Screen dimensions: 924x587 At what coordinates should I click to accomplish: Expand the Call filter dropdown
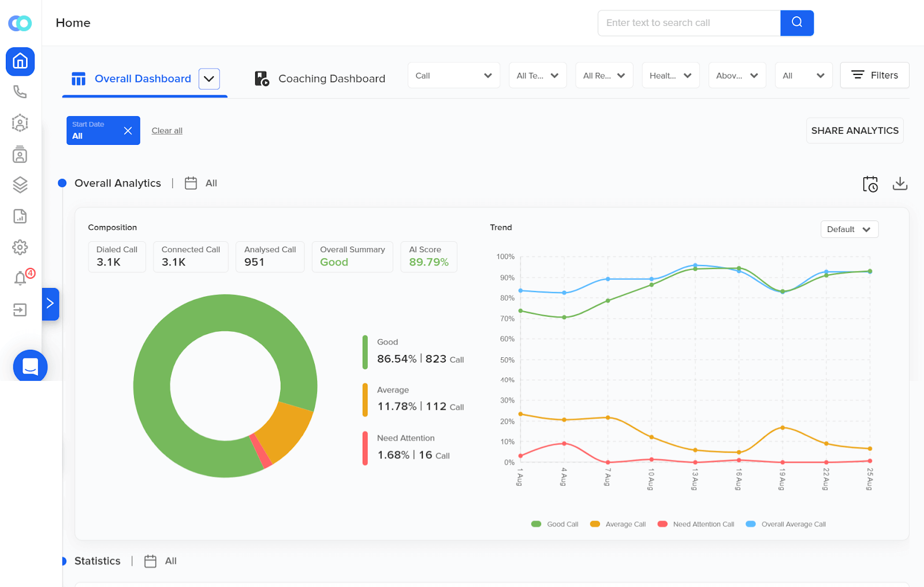click(x=453, y=75)
